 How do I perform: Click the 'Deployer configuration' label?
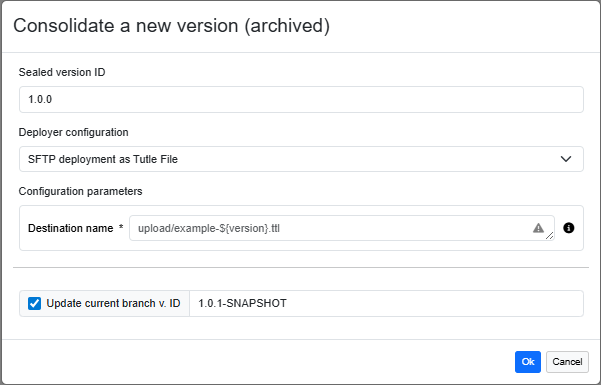[74, 132]
